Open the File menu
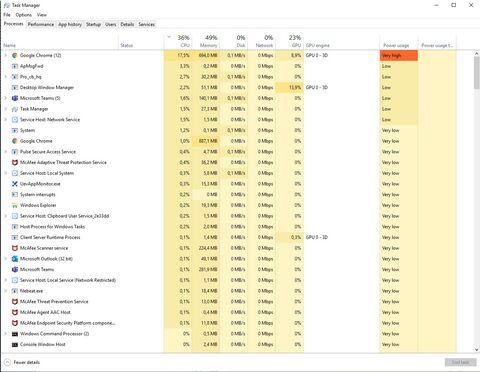The width and height of the screenshot is (480, 372). (7, 15)
